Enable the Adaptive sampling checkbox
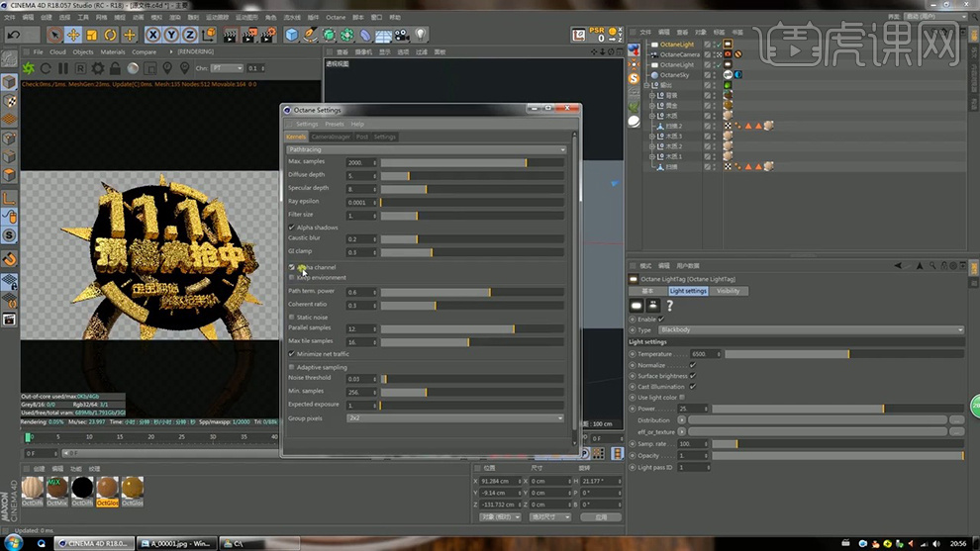This screenshot has height=551, width=980. click(x=291, y=367)
